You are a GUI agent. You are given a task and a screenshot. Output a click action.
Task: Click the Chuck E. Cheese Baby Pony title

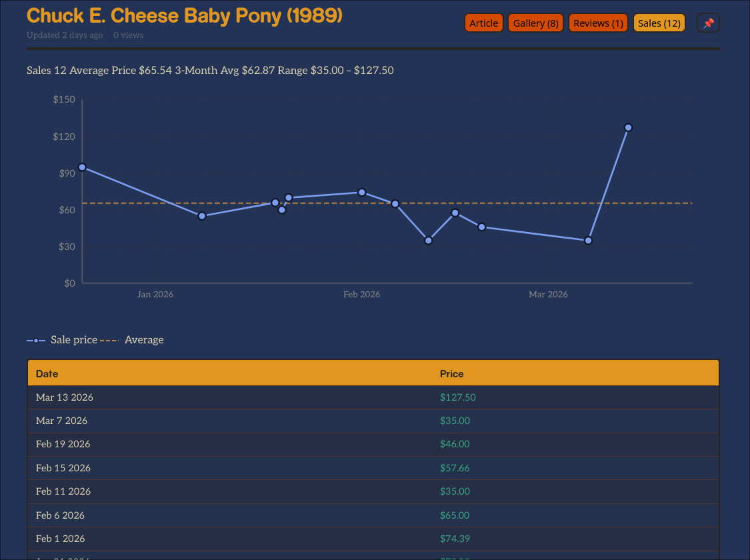point(185,15)
